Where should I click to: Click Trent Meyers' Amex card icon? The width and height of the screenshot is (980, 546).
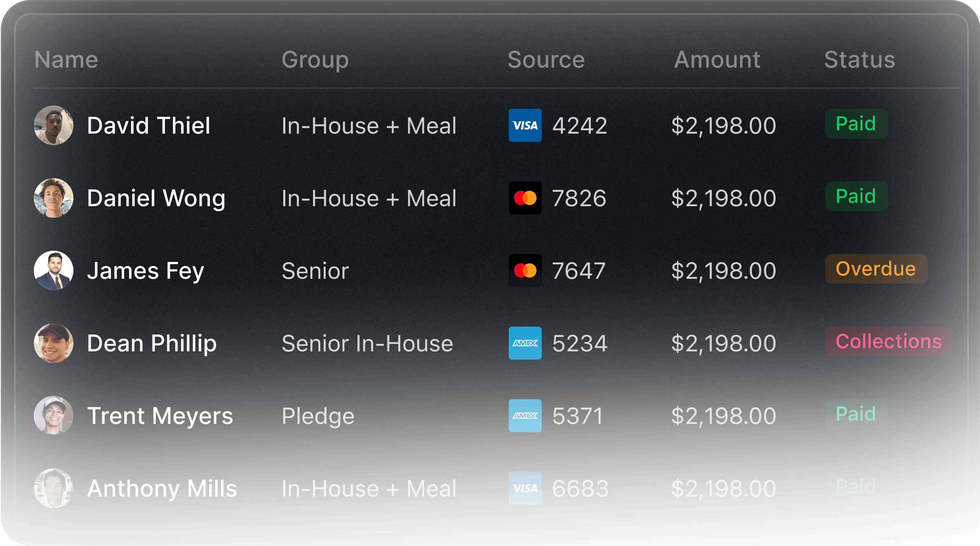pos(525,416)
